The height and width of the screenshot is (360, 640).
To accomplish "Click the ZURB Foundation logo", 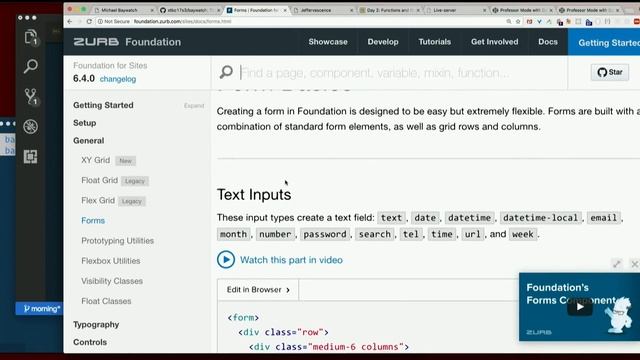I will (127, 42).
